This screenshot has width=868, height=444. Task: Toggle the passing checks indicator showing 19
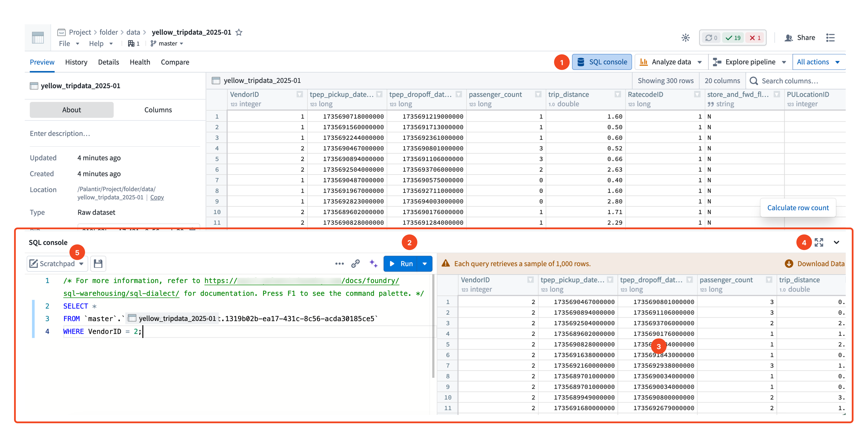point(733,38)
